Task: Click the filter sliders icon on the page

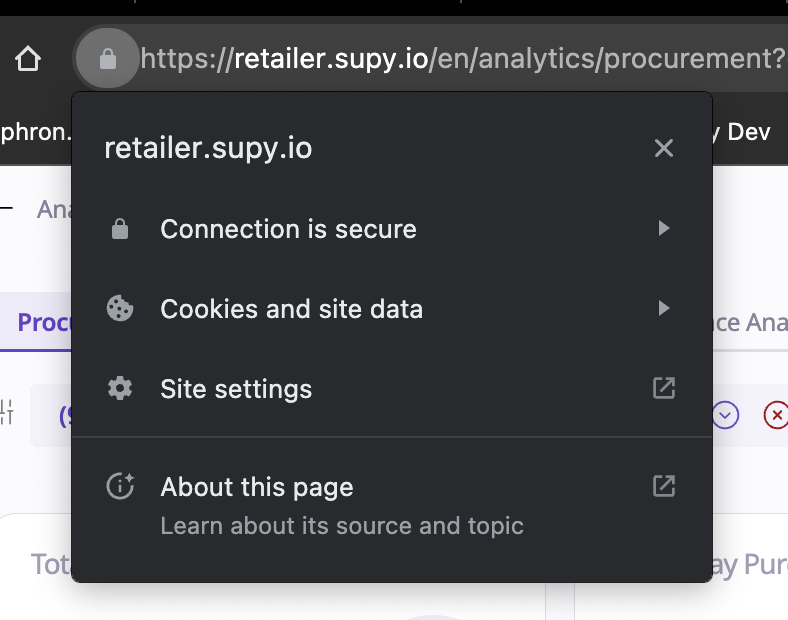Action: click(x=8, y=412)
